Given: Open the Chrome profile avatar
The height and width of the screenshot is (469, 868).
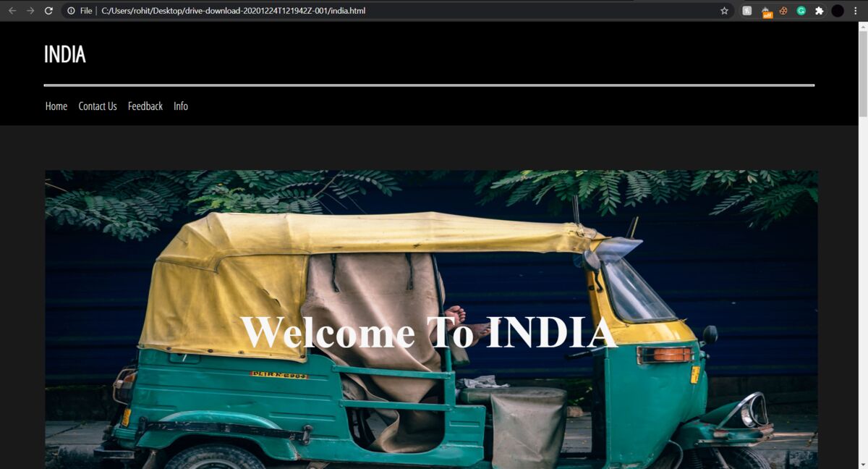Looking at the screenshot, I should pyautogui.click(x=838, y=11).
